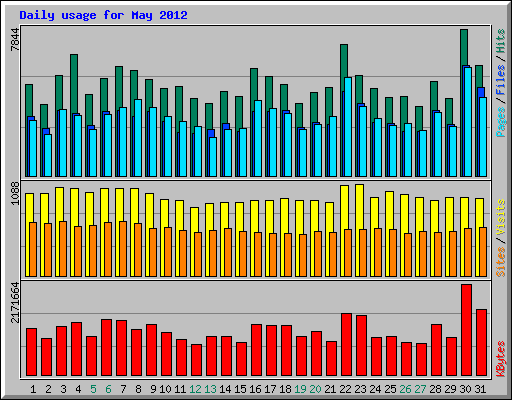Click green weekend day label 19
The image size is (512, 400).
click(x=300, y=389)
